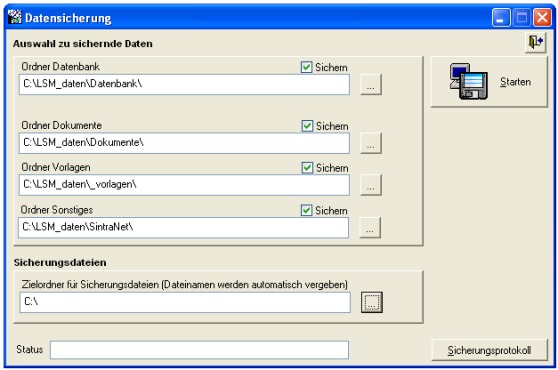
Task: Click the Status field
Action: tap(199, 350)
